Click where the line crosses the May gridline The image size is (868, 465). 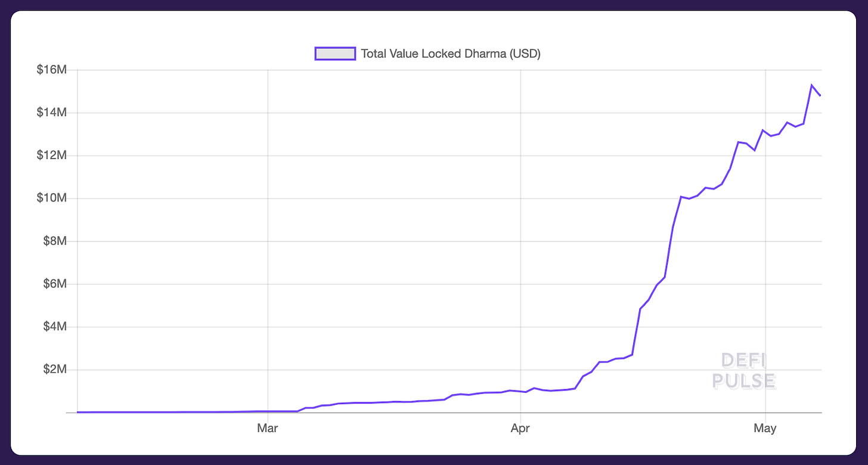(765, 132)
